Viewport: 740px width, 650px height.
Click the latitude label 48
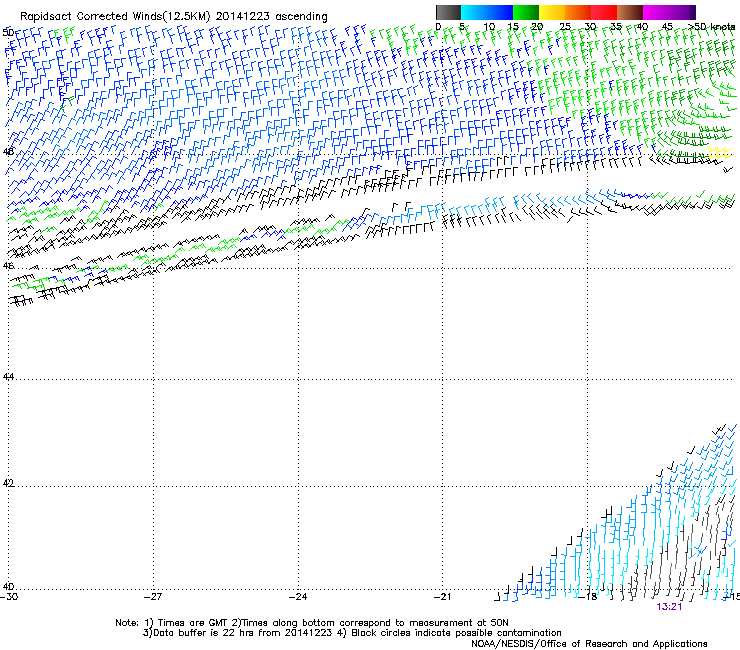click(8, 152)
